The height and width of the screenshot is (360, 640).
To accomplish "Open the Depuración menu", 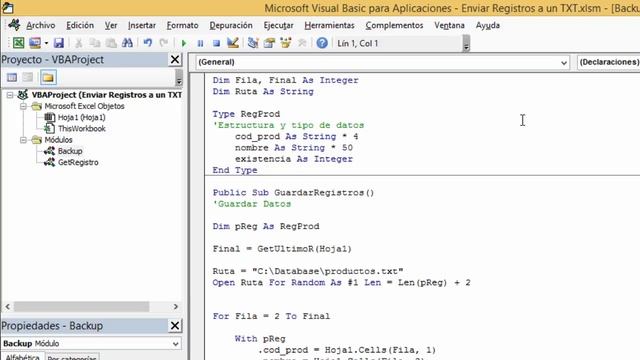I will pyautogui.click(x=231, y=25).
